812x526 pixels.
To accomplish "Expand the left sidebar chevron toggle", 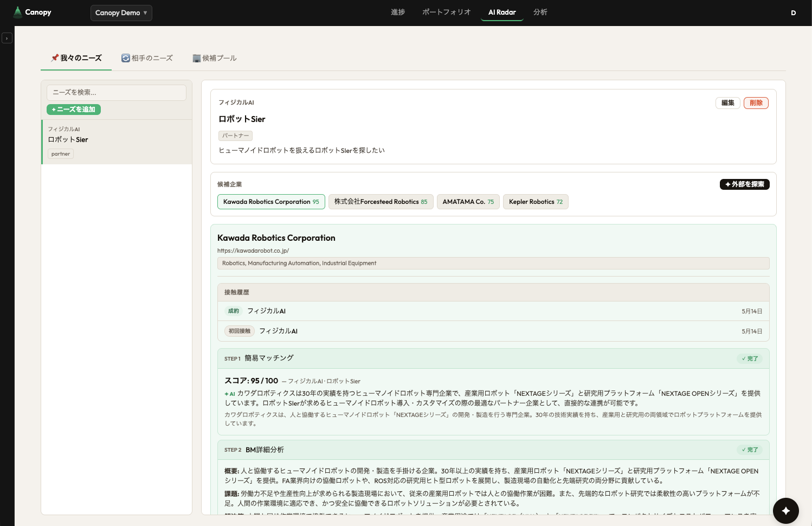I will click(7, 38).
